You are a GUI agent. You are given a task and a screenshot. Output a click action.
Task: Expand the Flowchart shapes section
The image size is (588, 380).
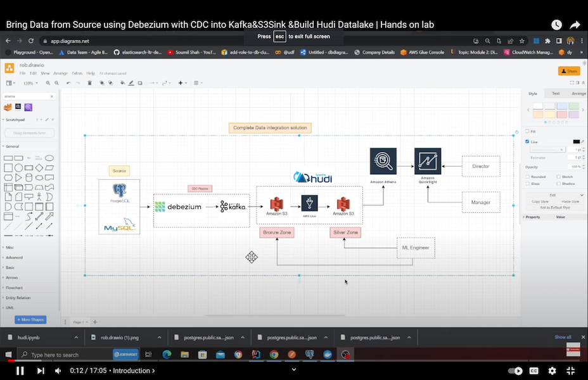[16, 288]
